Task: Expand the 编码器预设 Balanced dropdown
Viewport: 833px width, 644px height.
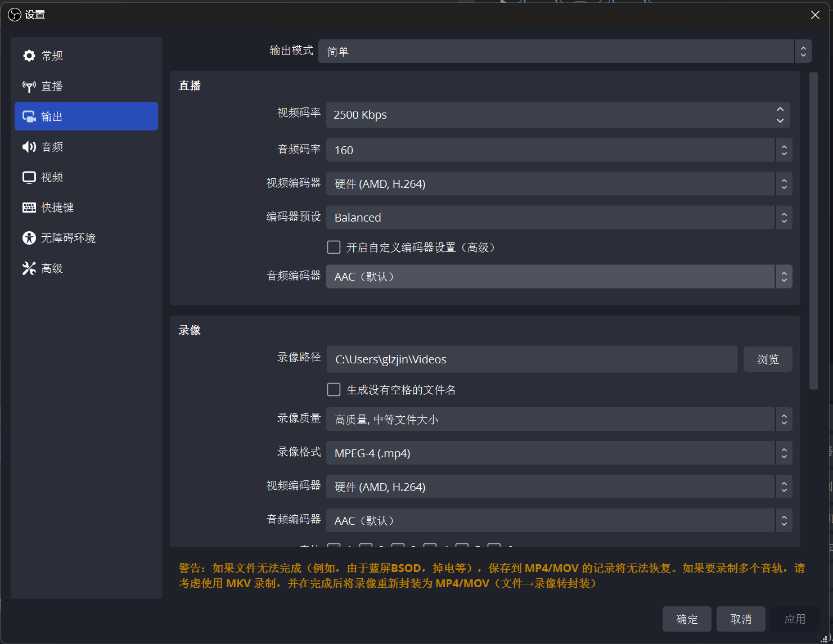Action: 559,218
